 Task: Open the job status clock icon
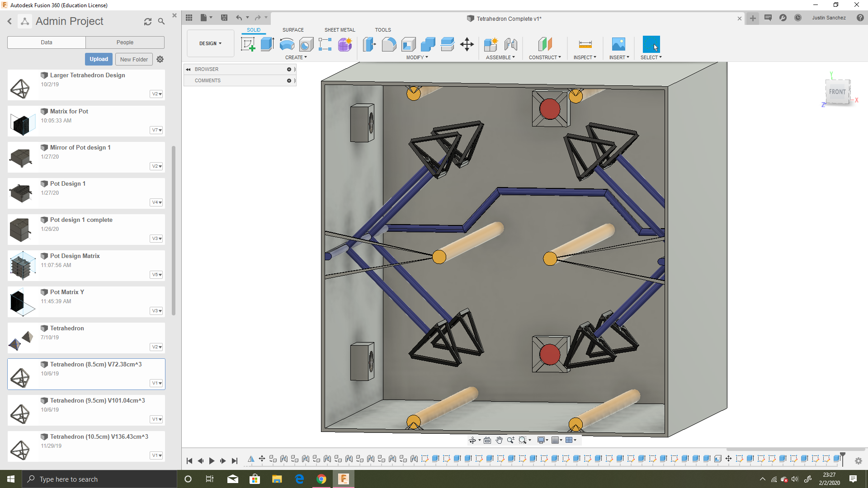click(798, 18)
